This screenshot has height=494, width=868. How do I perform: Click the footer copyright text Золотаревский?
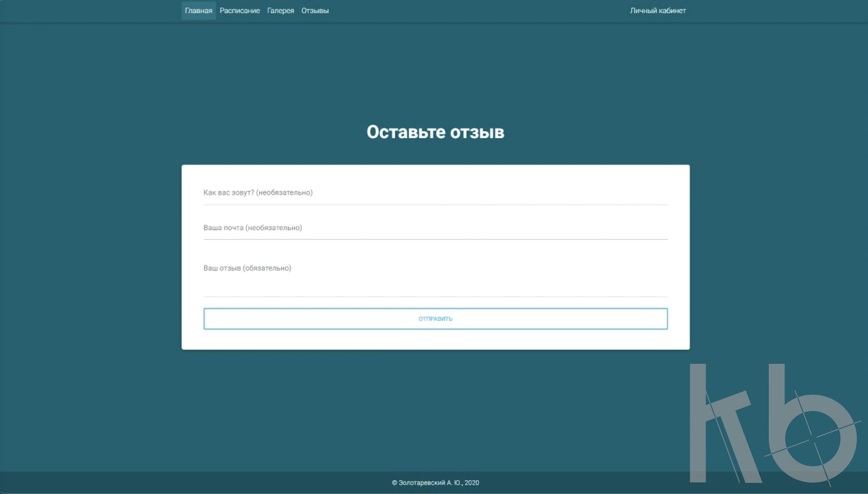422,483
